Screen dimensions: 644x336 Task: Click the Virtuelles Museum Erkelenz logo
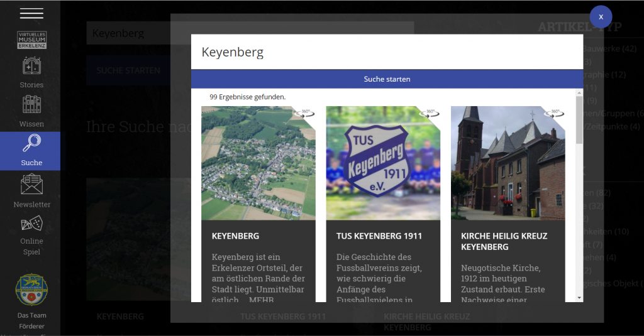[x=31, y=40]
